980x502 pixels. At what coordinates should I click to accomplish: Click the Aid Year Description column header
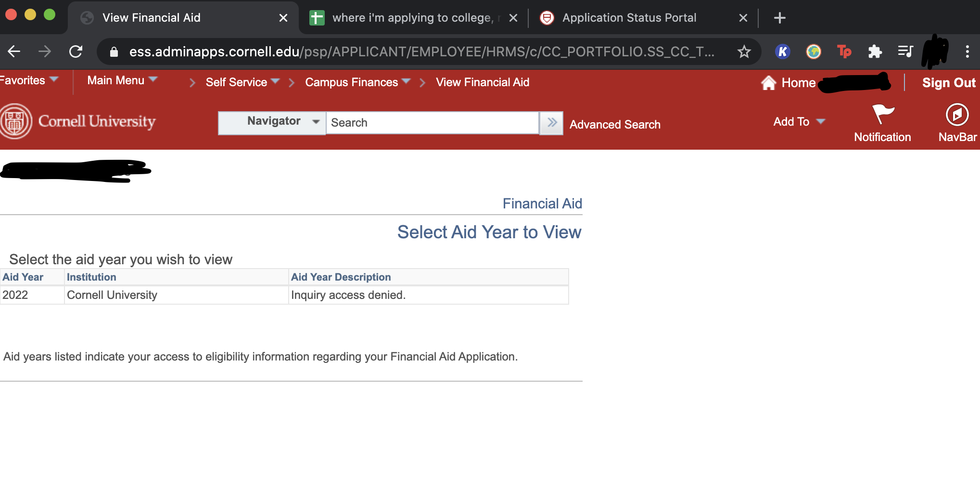point(341,277)
